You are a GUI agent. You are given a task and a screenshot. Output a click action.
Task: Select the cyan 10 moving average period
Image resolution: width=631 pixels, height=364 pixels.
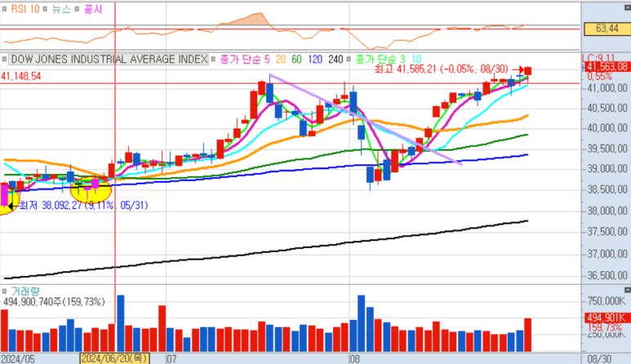416,59
